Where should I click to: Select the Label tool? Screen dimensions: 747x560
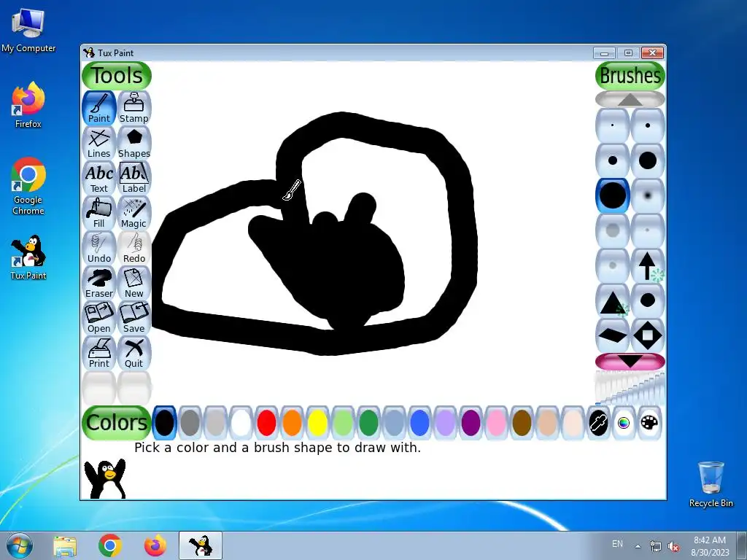click(134, 178)
